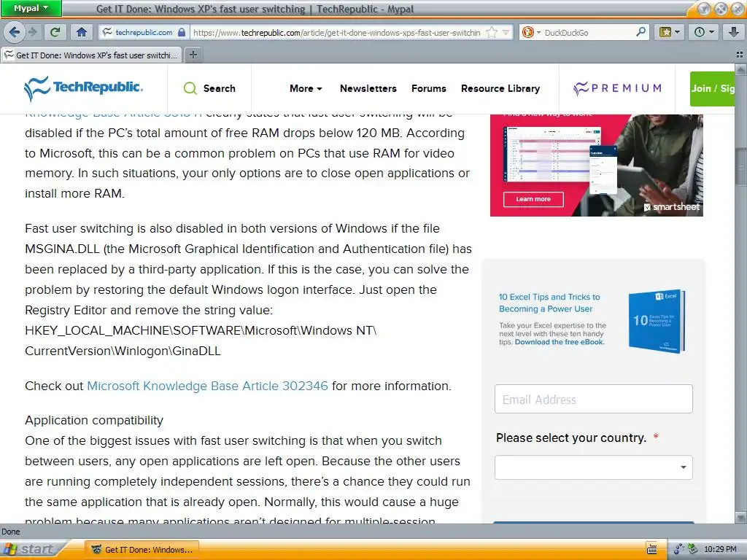This screenshot has width=747, height=560.
Task: Open the country selection dropdown
Action: click(x=594, y=467)
